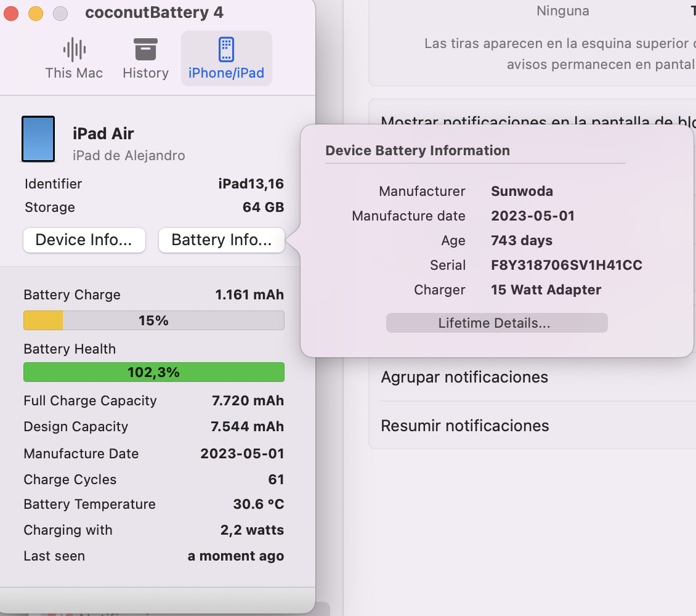
Task: Click the main panel Manufacture Date 2023-05-01 value
Action: pos(242,453)
